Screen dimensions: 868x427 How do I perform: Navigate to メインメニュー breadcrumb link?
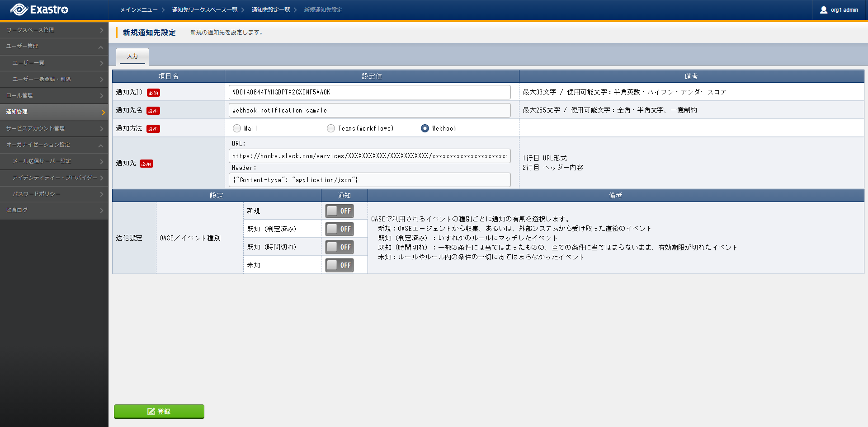(x=138, y=10)
